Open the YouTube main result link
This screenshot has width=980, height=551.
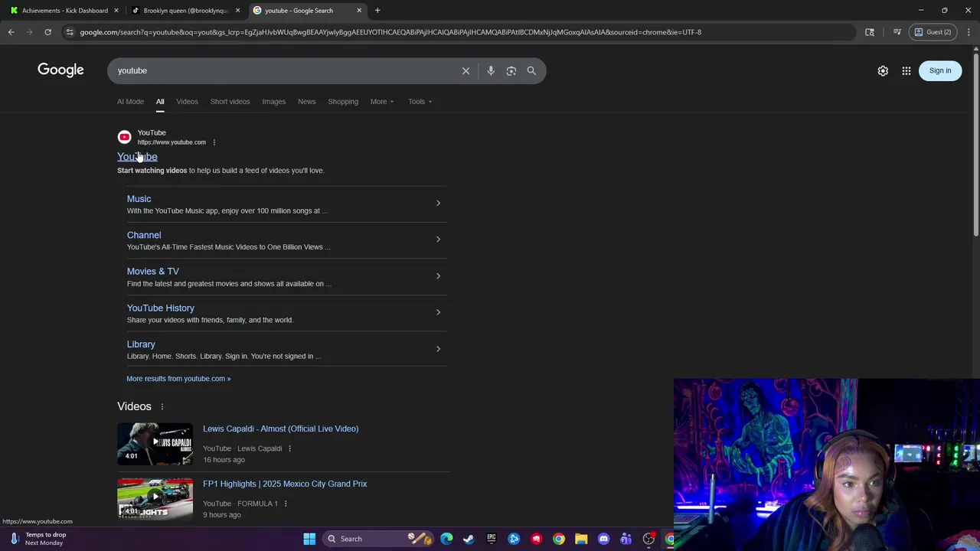137,157
